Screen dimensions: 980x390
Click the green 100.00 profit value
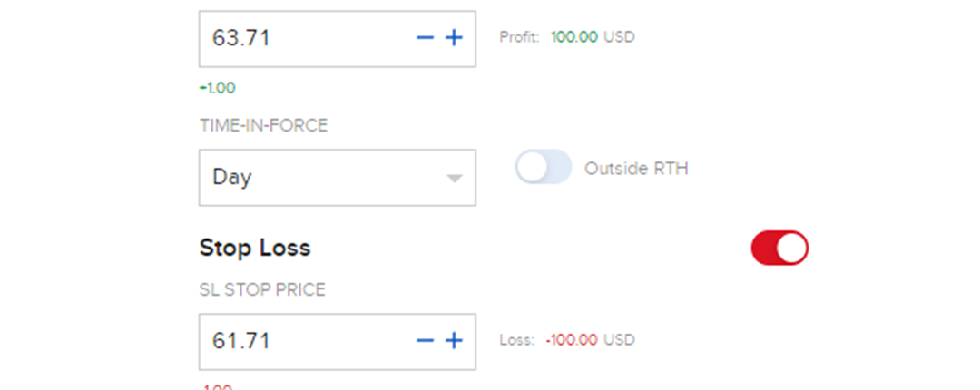click(x=573, y=38)
